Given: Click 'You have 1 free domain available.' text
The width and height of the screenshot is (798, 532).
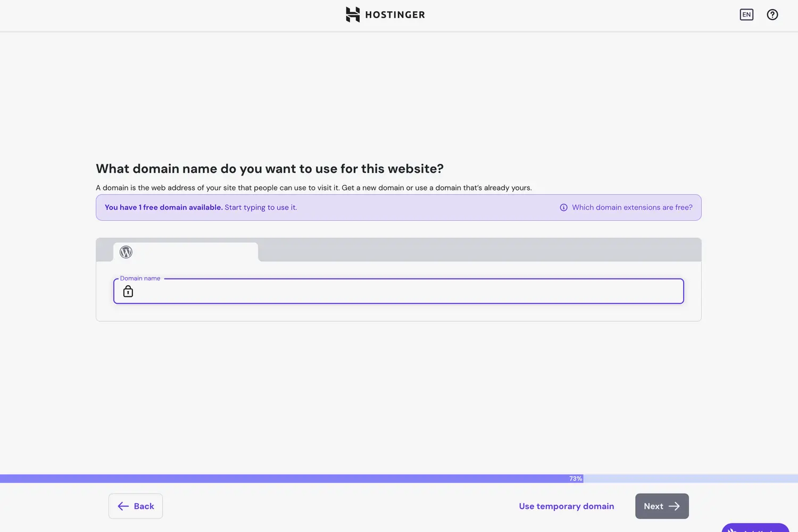Looking at the screenshot, I should pyautogui.click(x=163, y=207).
